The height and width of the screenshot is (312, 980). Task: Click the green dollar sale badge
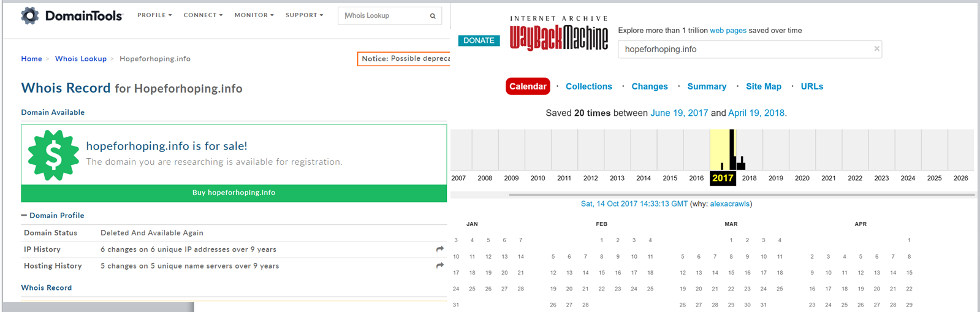tap(53, 155)
